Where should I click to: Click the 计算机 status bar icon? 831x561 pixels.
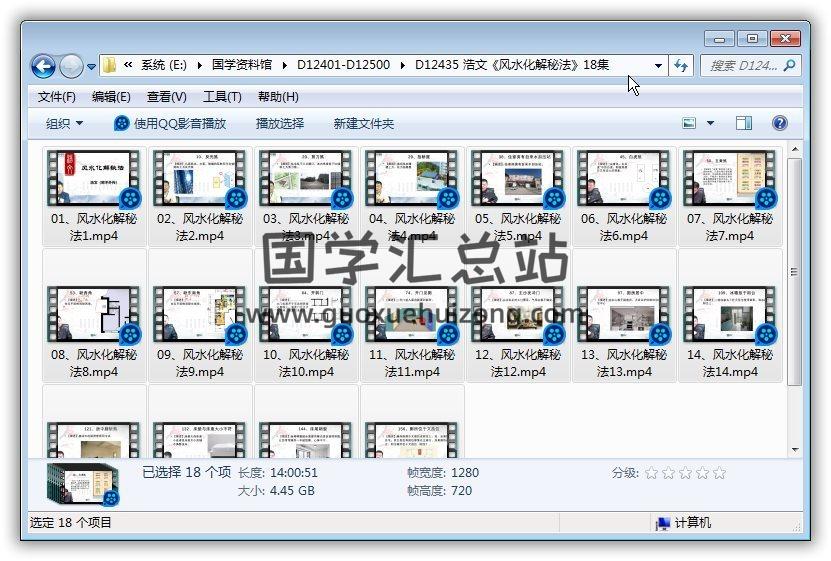(662, 523)
